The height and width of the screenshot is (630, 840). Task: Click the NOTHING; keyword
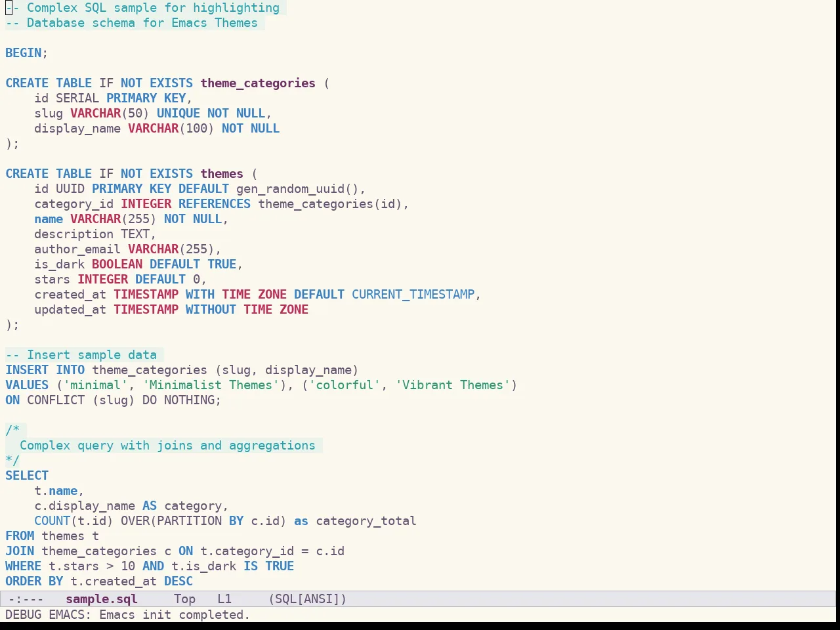coord(193,400)
